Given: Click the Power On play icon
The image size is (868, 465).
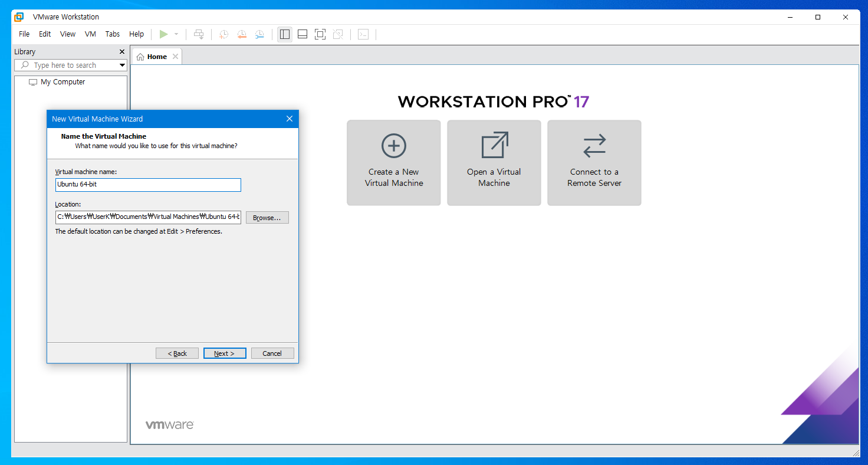Looking at the screenshot, I should tap(163, 34).
